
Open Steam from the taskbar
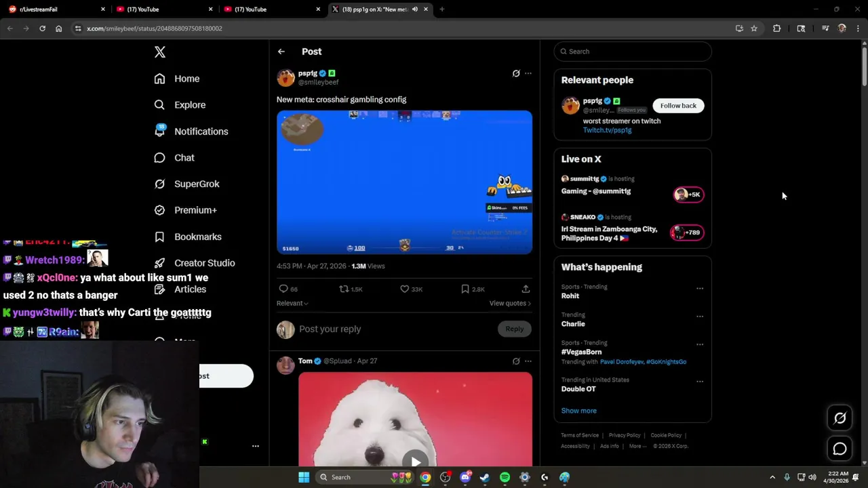(x=485, y=477)
